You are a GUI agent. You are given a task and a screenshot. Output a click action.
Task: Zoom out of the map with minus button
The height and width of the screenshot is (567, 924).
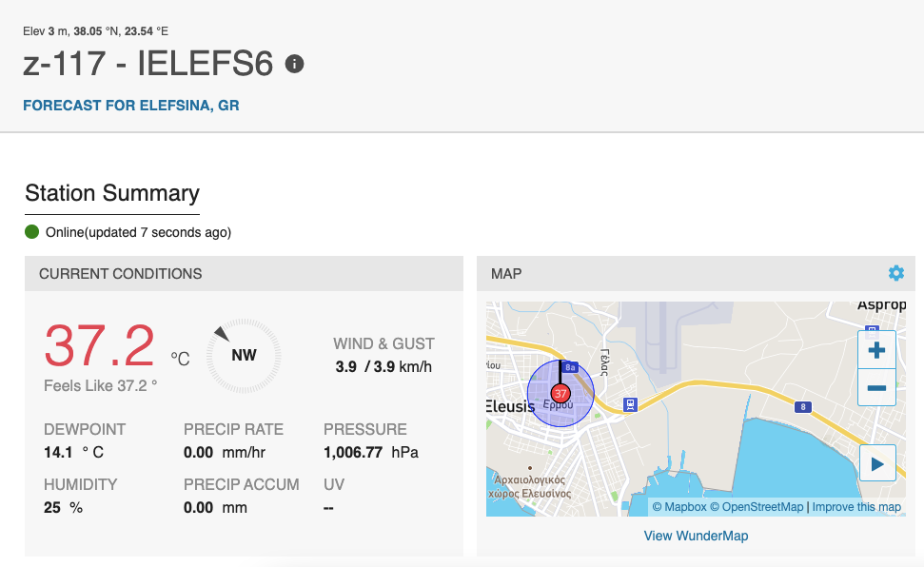point(876,388)
